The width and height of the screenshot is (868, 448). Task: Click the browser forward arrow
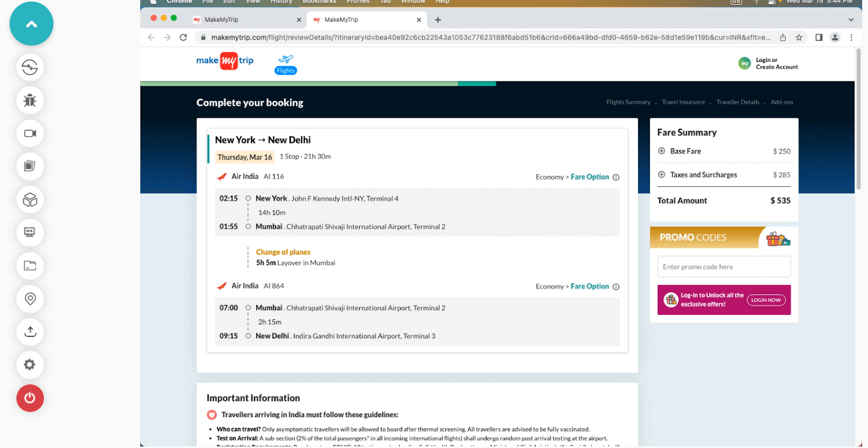167,37
